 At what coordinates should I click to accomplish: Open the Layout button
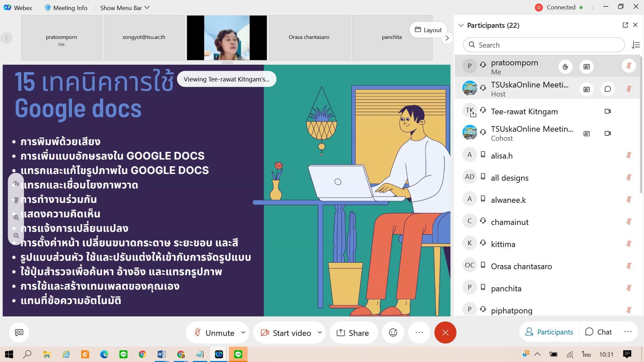428,30
